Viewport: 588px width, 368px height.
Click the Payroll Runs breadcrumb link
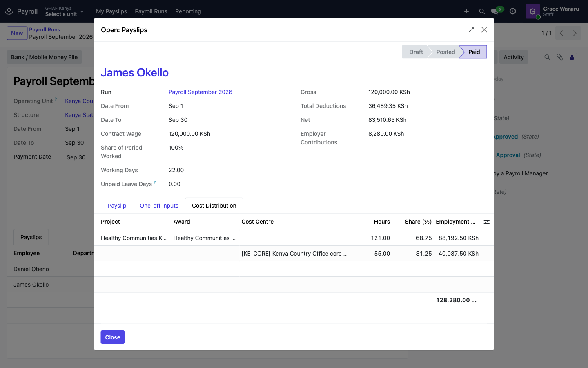[45, 29]
